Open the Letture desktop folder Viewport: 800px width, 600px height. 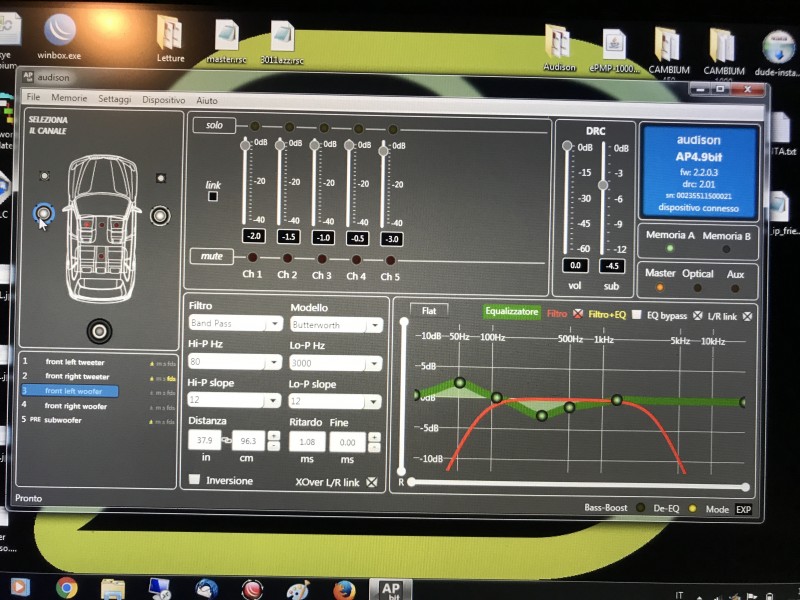coord(170,38)
